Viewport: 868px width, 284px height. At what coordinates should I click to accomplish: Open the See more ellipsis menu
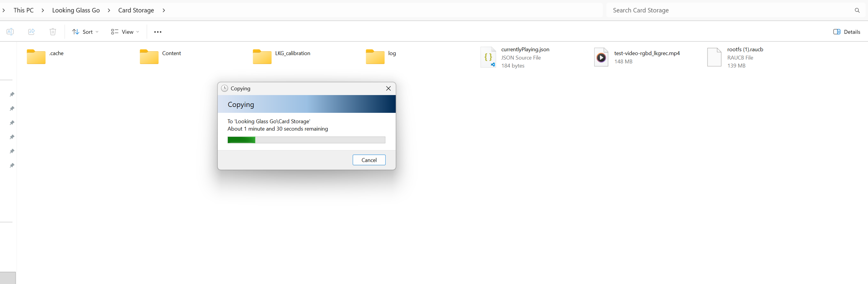point(158,32)
